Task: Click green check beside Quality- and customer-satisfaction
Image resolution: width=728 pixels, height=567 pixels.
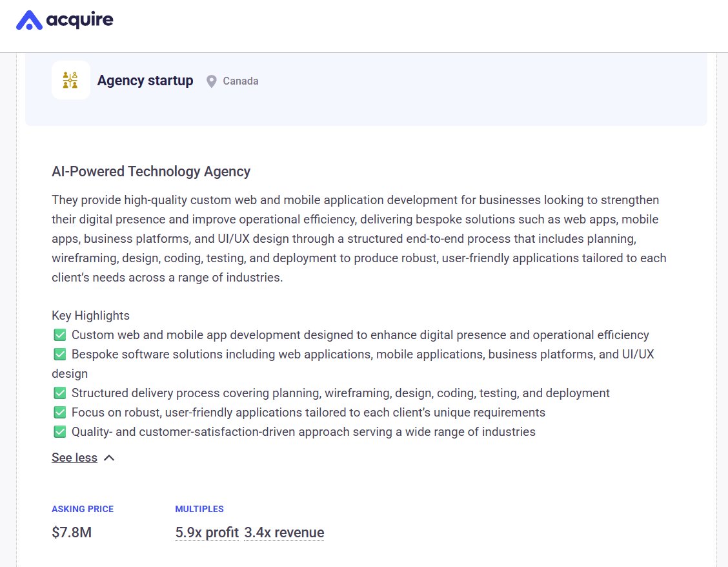Action: coord(60,432)
